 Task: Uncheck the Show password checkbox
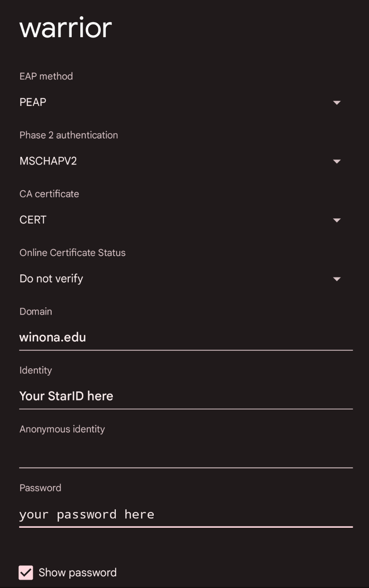(26, 573)
